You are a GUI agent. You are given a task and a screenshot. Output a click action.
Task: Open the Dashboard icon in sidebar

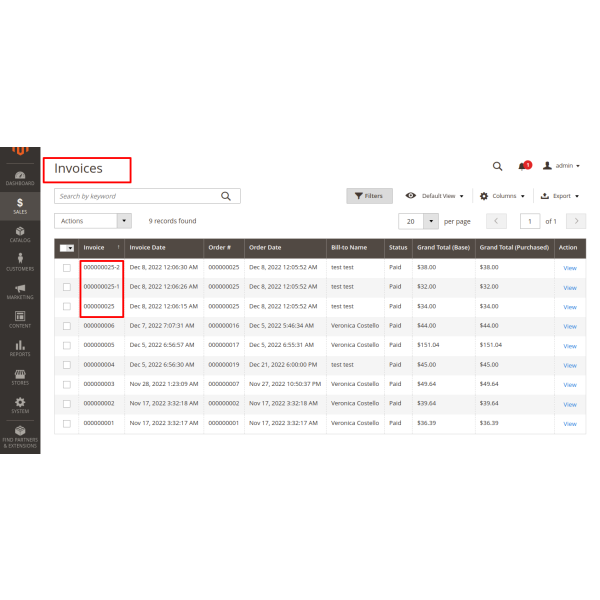point(20,178)
